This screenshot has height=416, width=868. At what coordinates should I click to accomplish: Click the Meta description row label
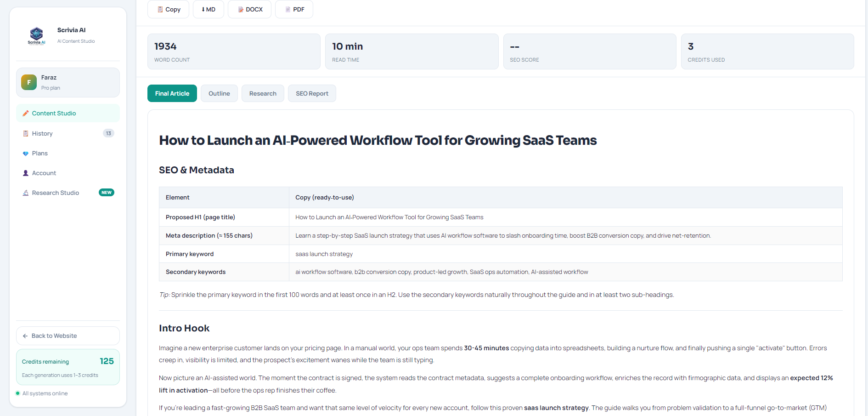click(224, 236)
